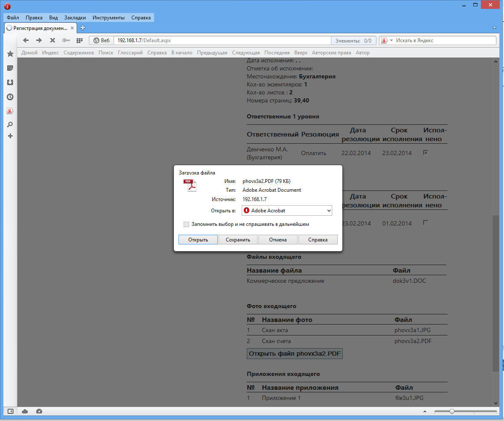
Task: Stop page loading with X icon
Action: (52, 40)
